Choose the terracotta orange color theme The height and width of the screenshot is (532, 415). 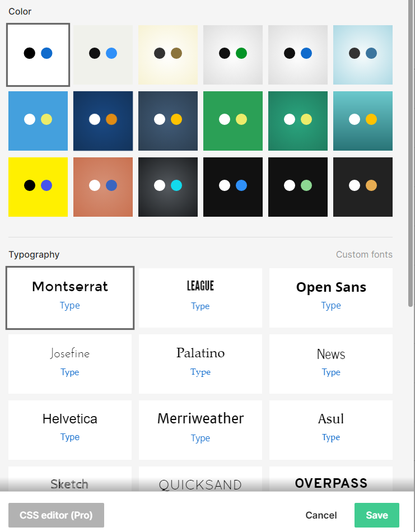[103, 187]
